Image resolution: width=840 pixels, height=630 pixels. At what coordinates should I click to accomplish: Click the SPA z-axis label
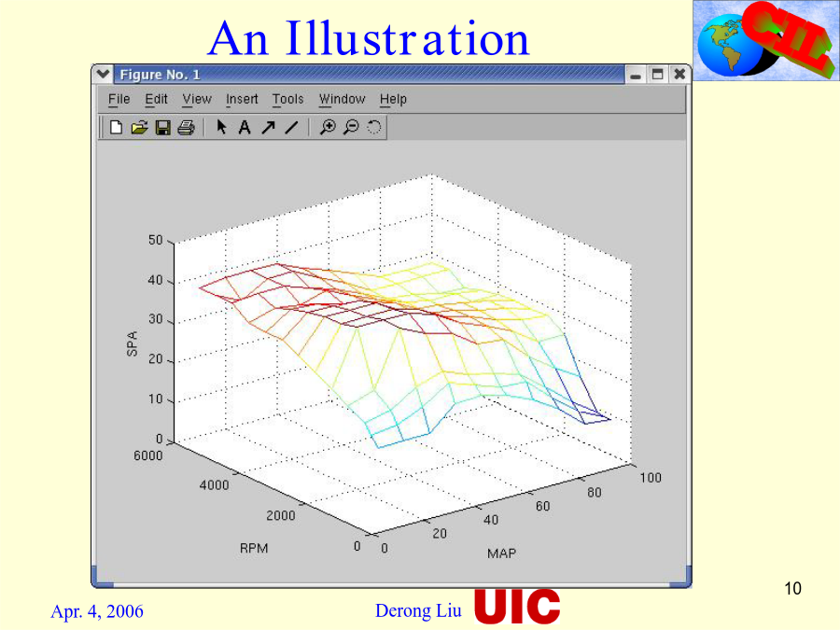click(x=132, y=343)
